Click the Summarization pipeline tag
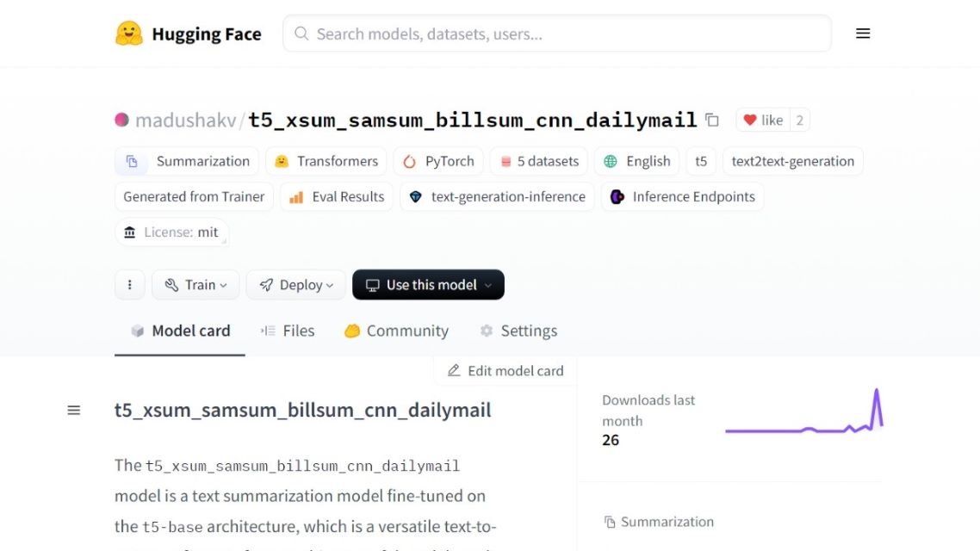Image resolution: width=980 pixels, height=551 pixels. (x=186, y=161)
